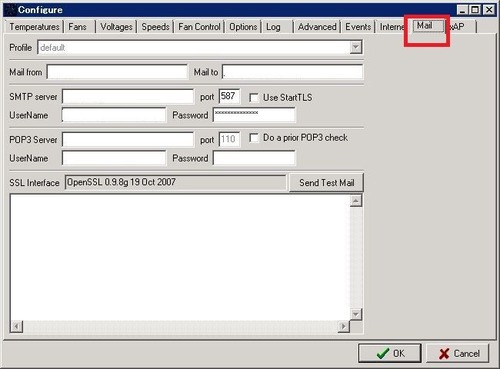This screenshot has height=369, width=500.
Task: Switch to the Log tab
Action: coord(273,27)
